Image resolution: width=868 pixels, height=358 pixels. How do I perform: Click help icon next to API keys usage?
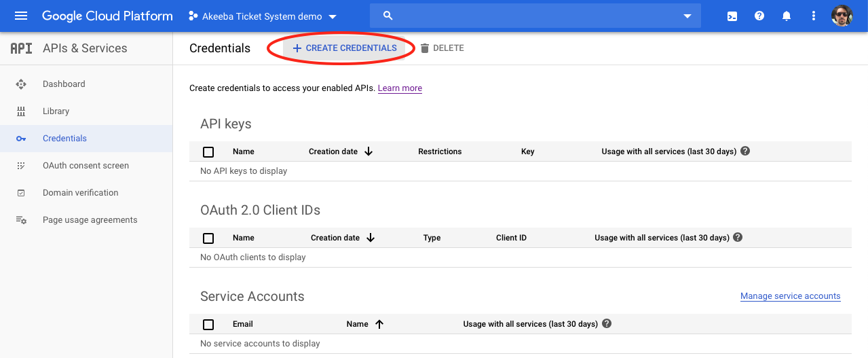click(745, 151)
